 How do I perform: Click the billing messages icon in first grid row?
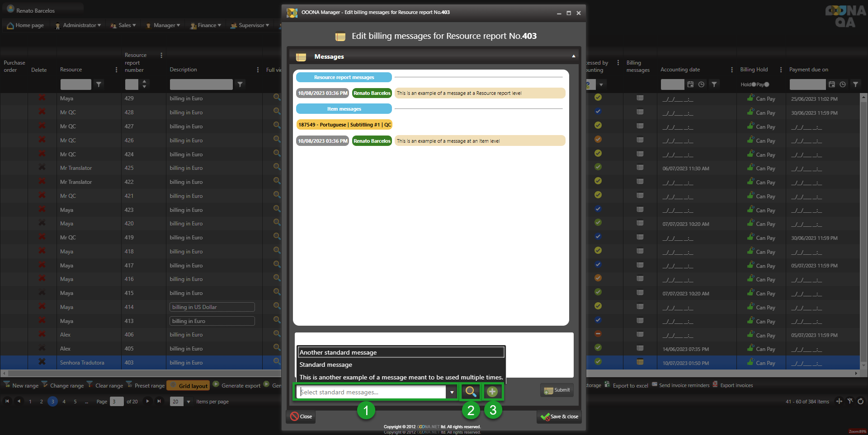640,98
